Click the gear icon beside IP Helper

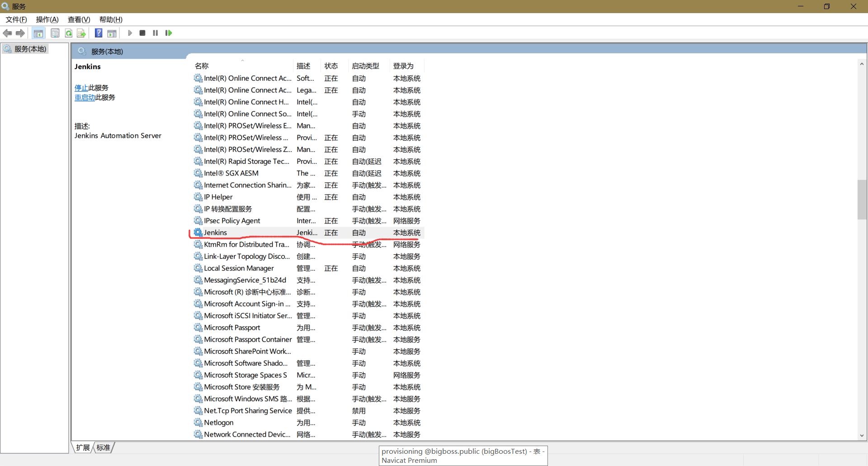pyautogui.click(x=198, y=197)
